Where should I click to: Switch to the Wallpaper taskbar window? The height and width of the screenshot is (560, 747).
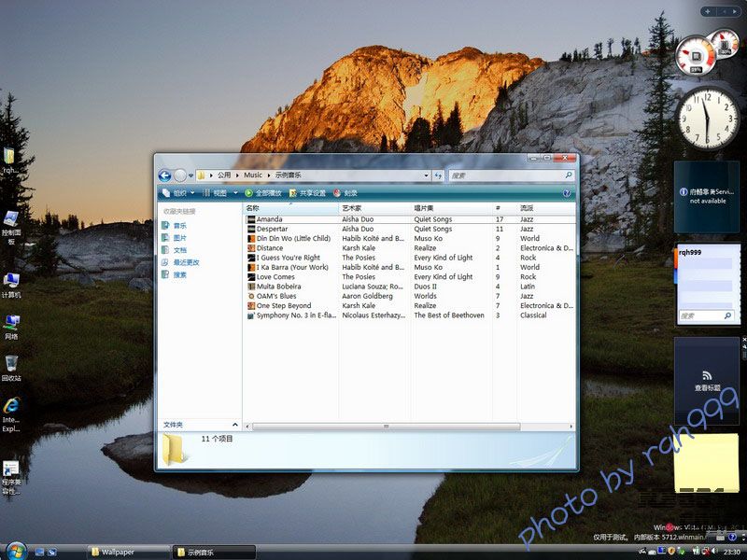point(129,553)
